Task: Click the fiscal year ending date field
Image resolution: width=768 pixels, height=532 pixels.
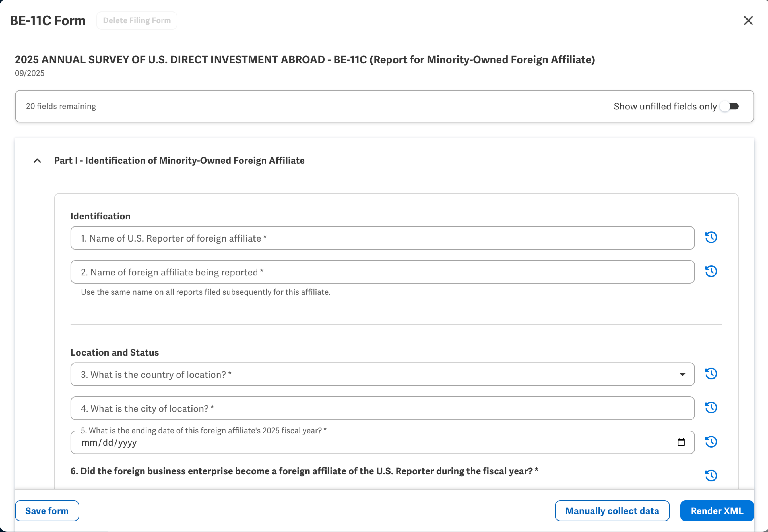Action: click(382, 442)
